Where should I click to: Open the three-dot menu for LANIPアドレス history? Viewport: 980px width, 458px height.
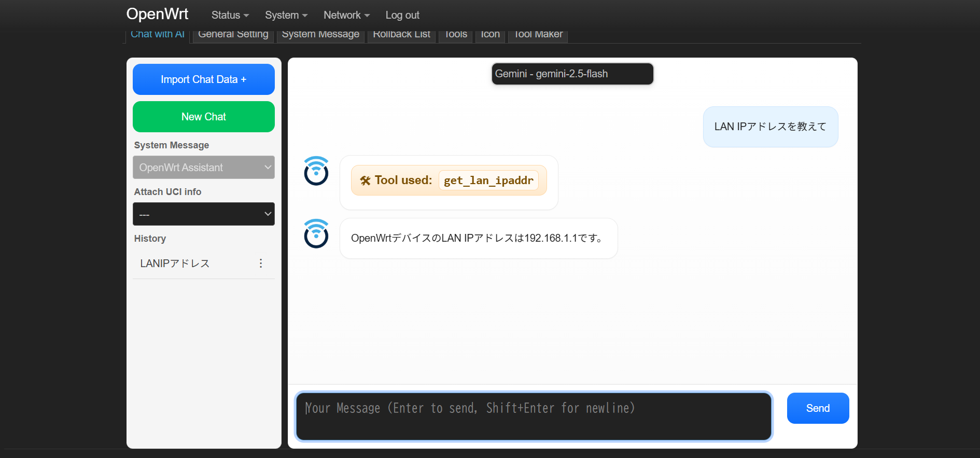261,263
